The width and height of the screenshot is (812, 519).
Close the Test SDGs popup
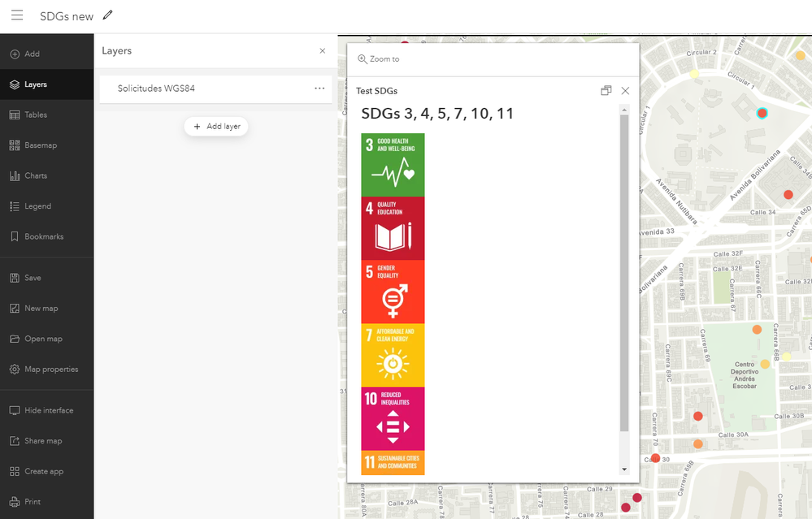tap(625, 90)
